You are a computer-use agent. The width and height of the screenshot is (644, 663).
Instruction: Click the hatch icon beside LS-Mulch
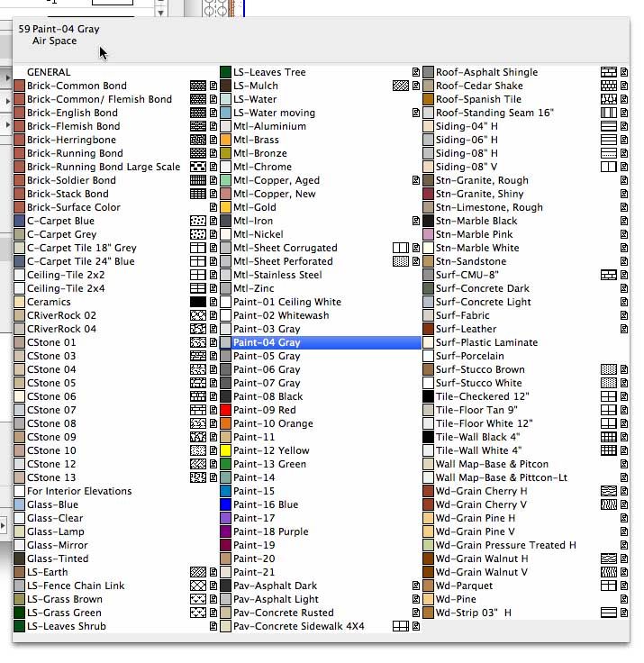[x=401, y=86]
